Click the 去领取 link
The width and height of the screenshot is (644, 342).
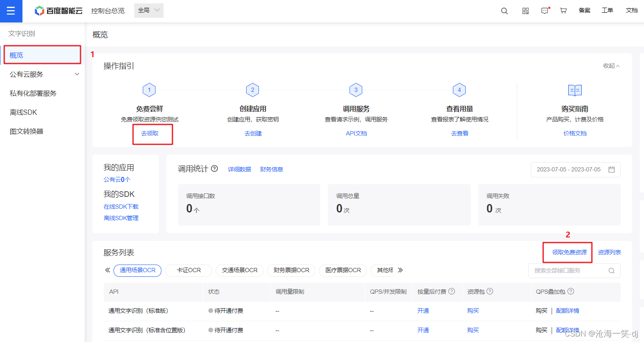point(150,133)
